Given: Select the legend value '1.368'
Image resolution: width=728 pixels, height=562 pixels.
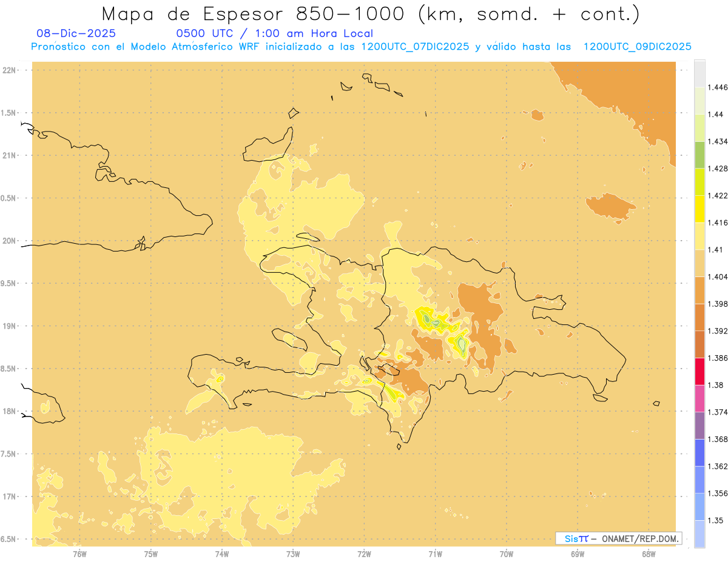Looking at the screenshot, I should coord(718,439).
